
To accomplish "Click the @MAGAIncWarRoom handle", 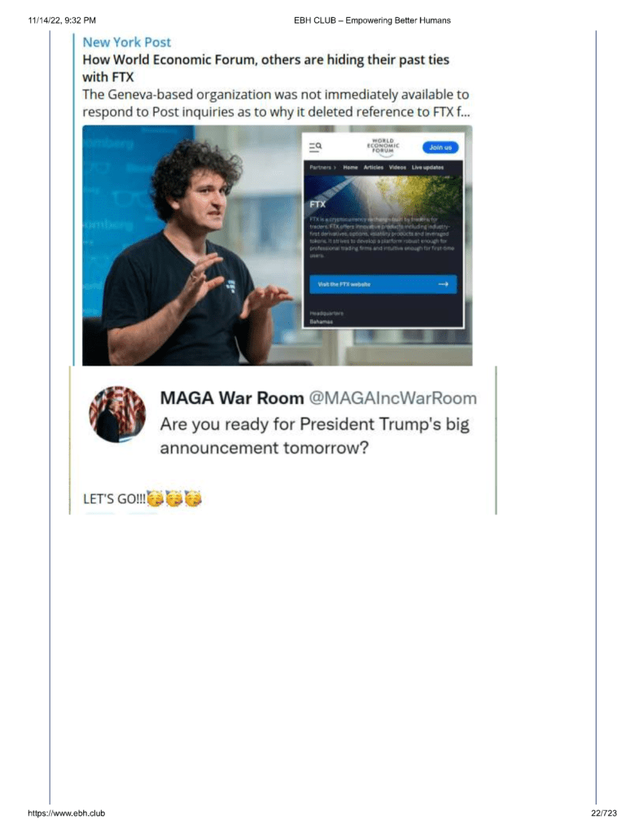I will click(392, 398).
